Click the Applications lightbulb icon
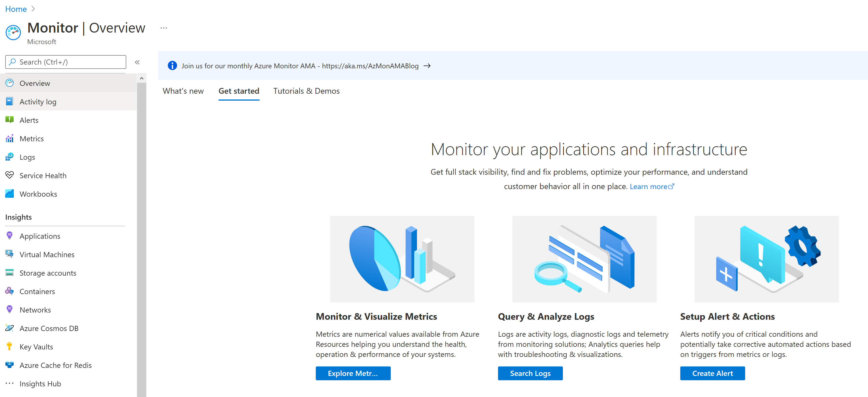 [x=10, y=236]
